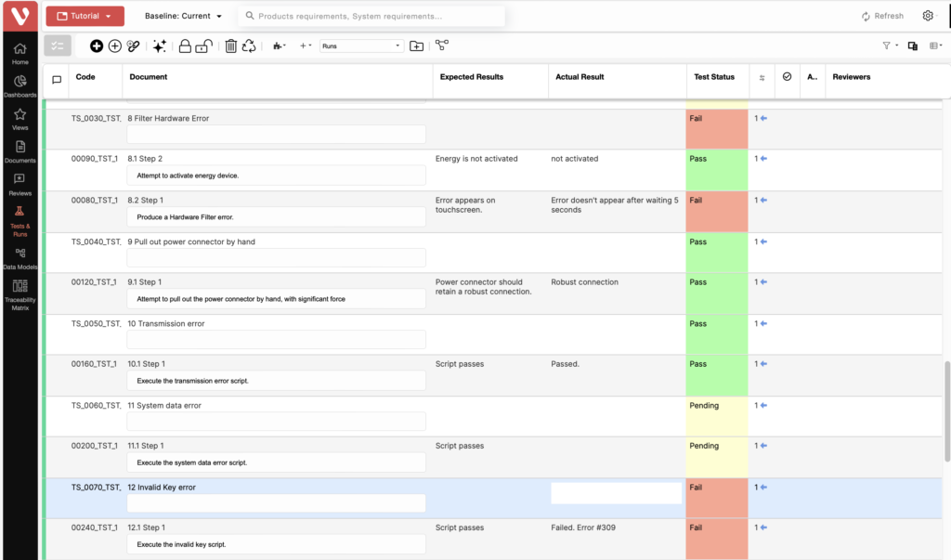
Task: Click the lock icon in the toolbar
Action: [x=187, y=46]
